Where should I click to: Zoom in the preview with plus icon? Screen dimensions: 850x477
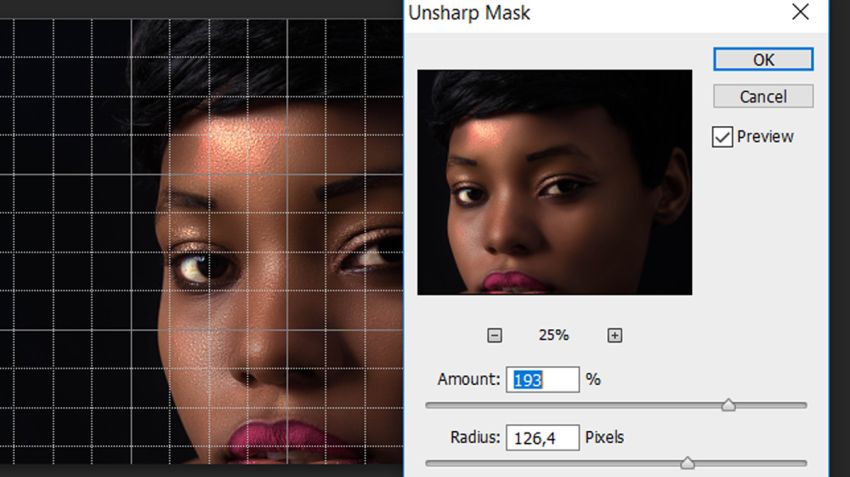click(x=615, y=336)
